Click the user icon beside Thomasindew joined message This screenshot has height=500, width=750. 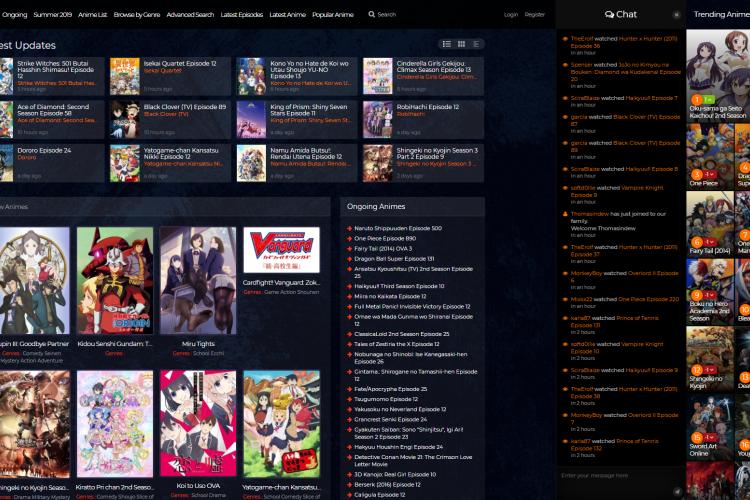pyautogui.click(x=565, y=214)
